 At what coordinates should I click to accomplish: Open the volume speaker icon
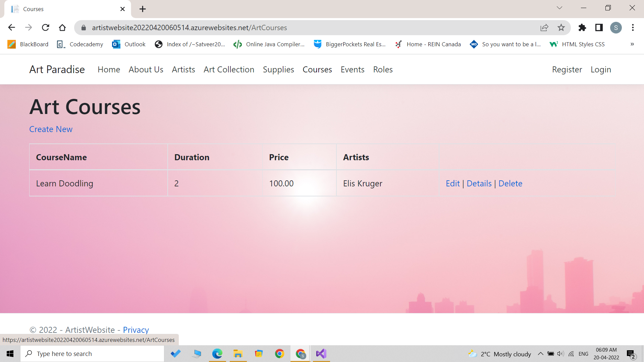click(560, 354)
